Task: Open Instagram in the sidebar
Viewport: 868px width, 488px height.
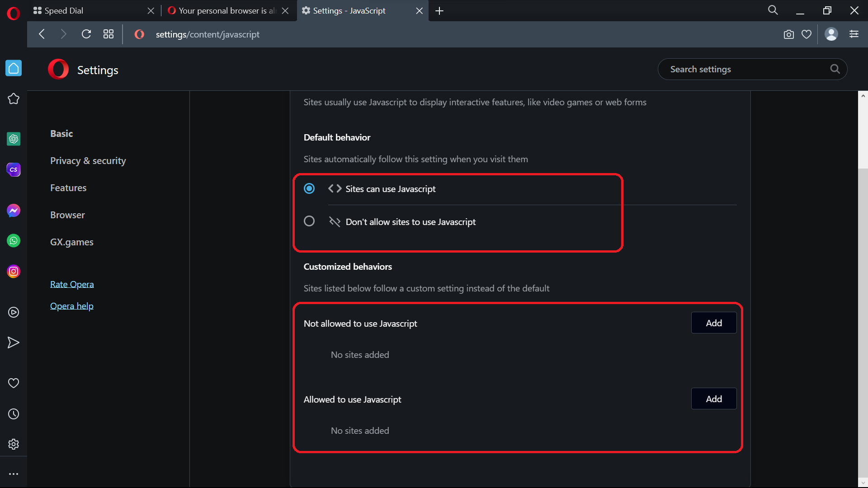Action: point(14,272)
